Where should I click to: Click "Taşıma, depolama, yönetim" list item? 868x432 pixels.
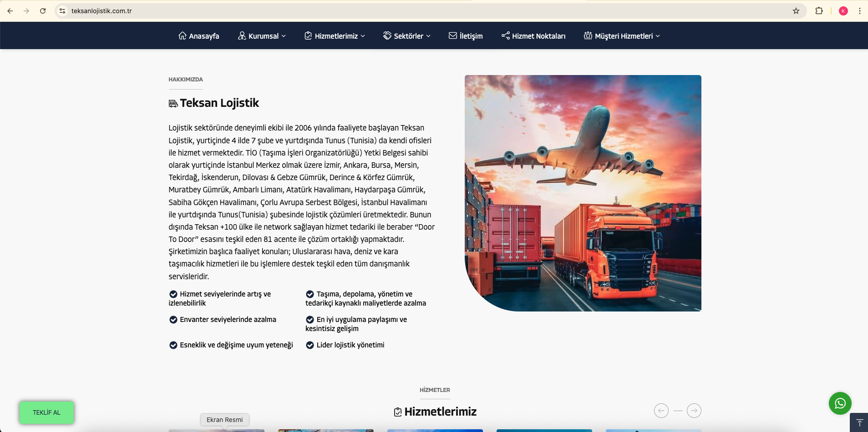366,298
